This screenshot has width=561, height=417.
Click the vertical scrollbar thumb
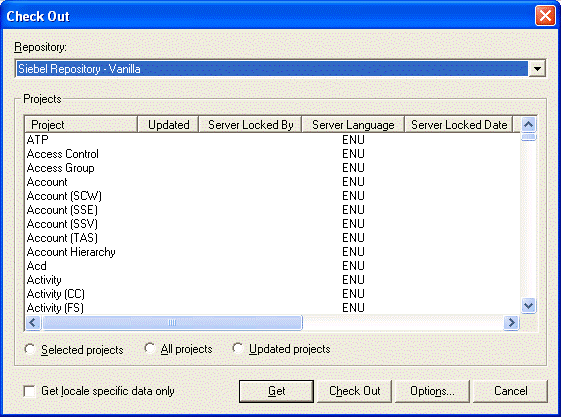(528, 137)
